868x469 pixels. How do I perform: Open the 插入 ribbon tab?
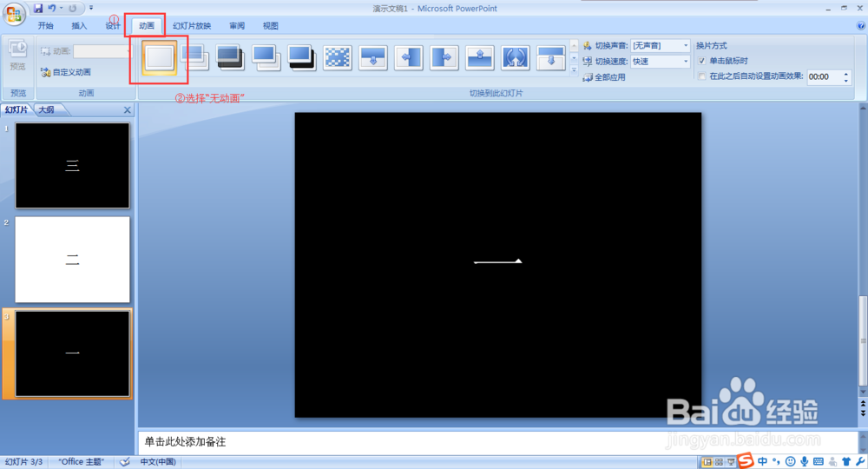pyautogui.click(x=79, y=25)
